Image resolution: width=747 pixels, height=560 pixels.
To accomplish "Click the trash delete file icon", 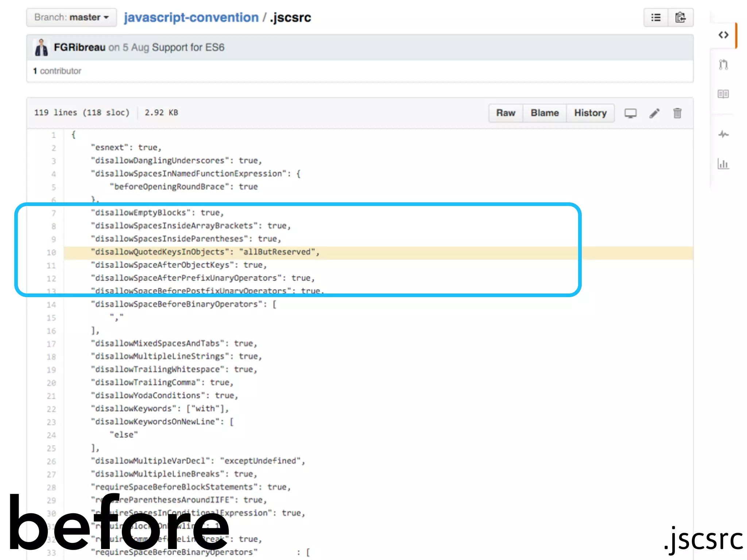I will click(677, 113).
